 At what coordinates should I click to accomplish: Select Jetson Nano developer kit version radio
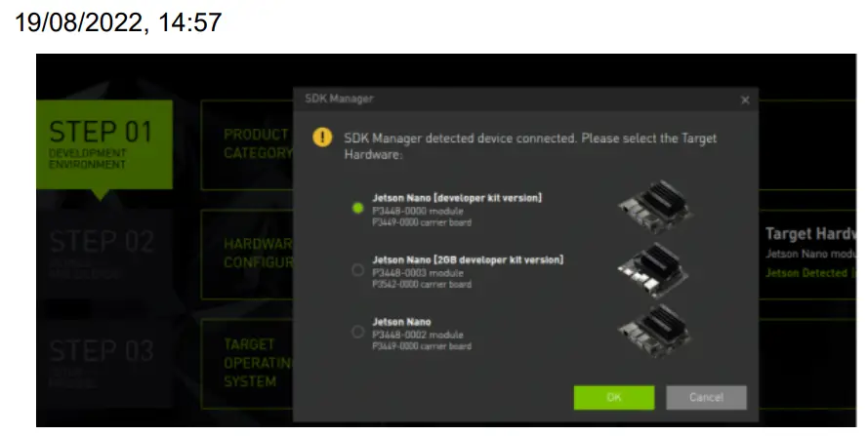[x=357, y=208]
